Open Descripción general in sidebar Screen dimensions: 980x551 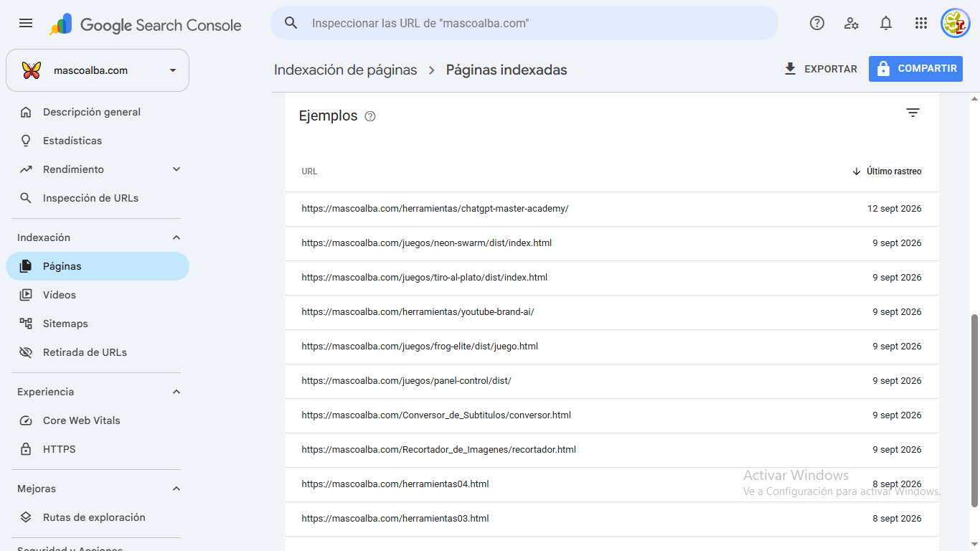point(98,112)
